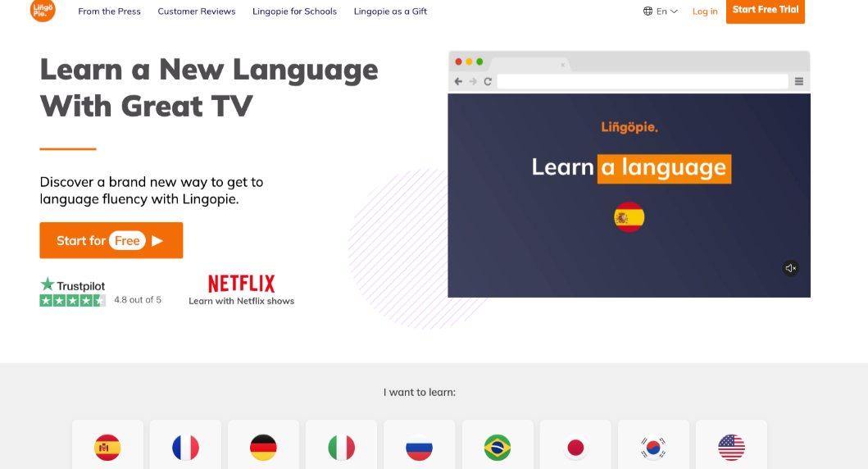Viewport: 868px width, 469px height.
Task: Select the Japanese flag language card
Action: point(575,447)
